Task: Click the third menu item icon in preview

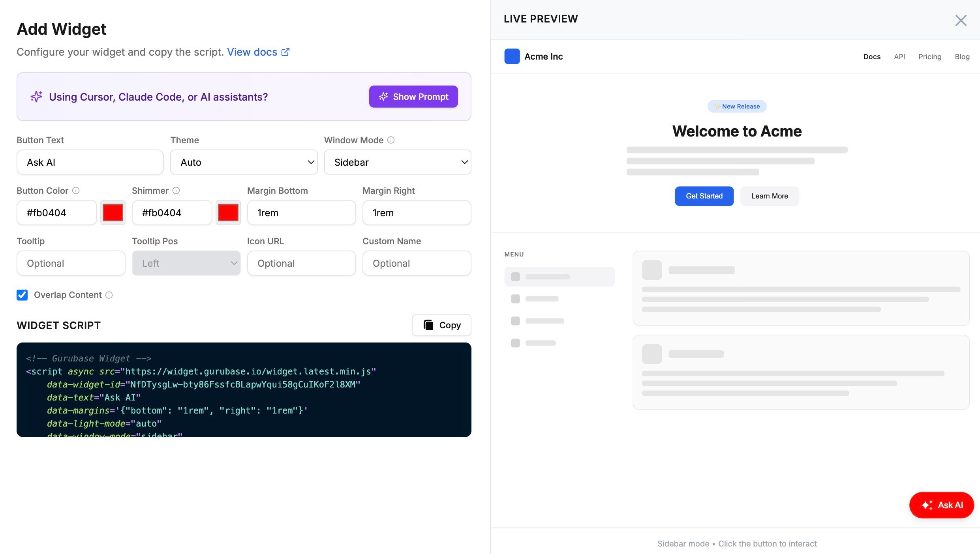Action: (515, 321)
